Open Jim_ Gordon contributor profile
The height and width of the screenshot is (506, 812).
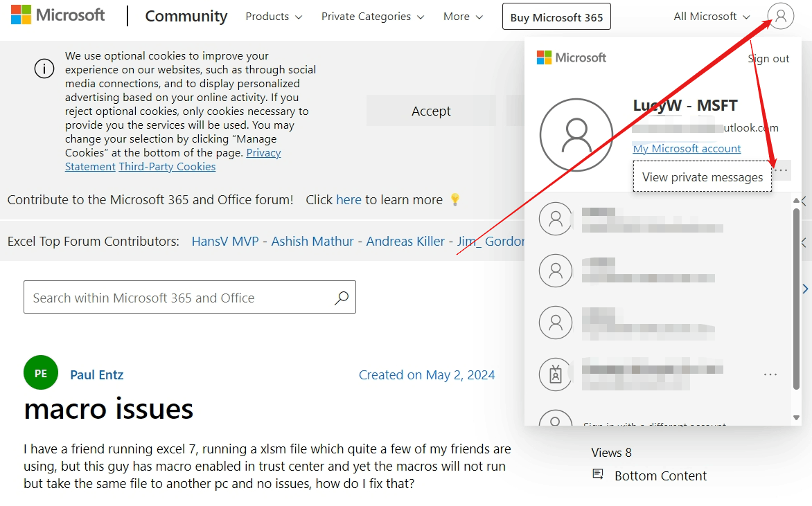491,241
